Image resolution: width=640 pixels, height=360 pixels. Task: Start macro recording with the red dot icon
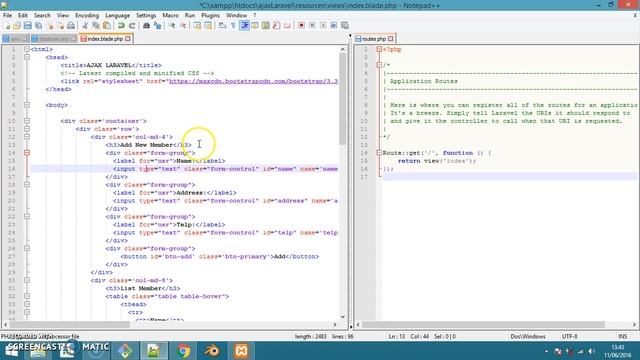301,26
